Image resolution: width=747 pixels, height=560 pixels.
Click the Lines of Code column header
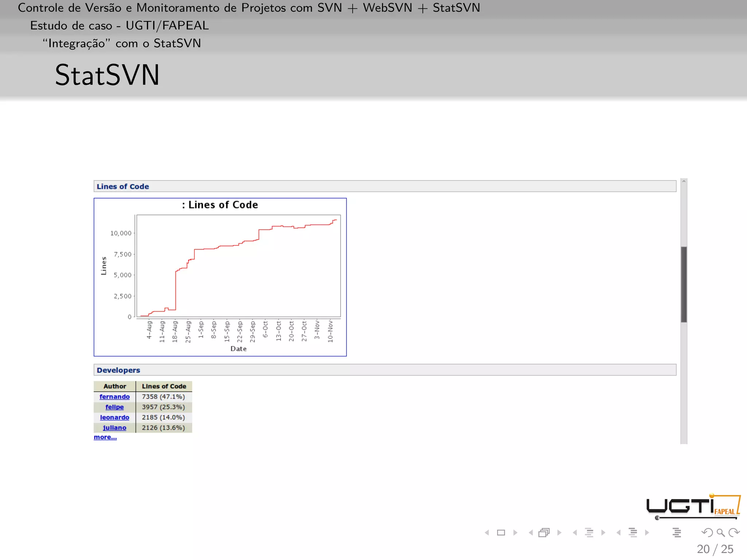(x=164, y=386)
